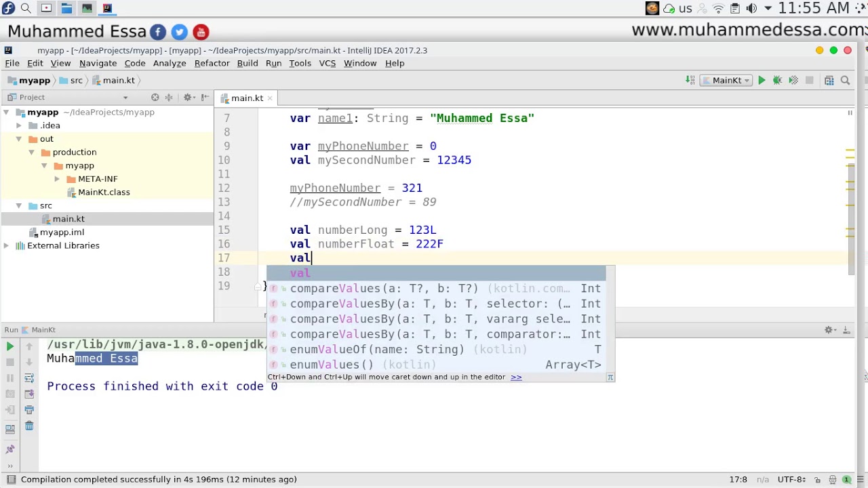Run MainKt with coverage icon
Image resolution: width=868 pixels, height=488 pixels.
pos(793,81)
